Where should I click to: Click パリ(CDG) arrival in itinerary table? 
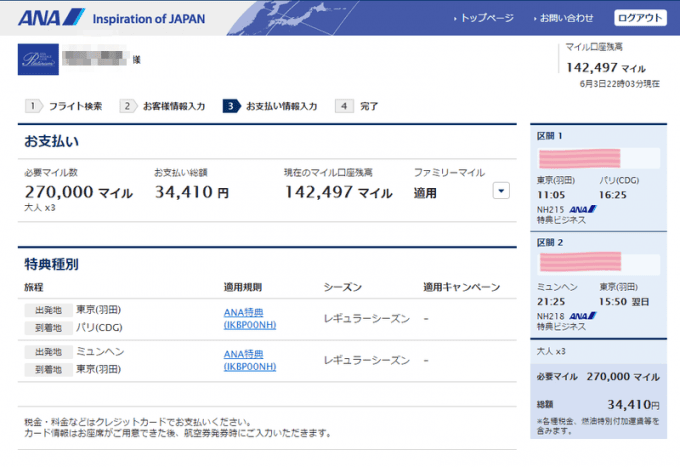(99, 327)
